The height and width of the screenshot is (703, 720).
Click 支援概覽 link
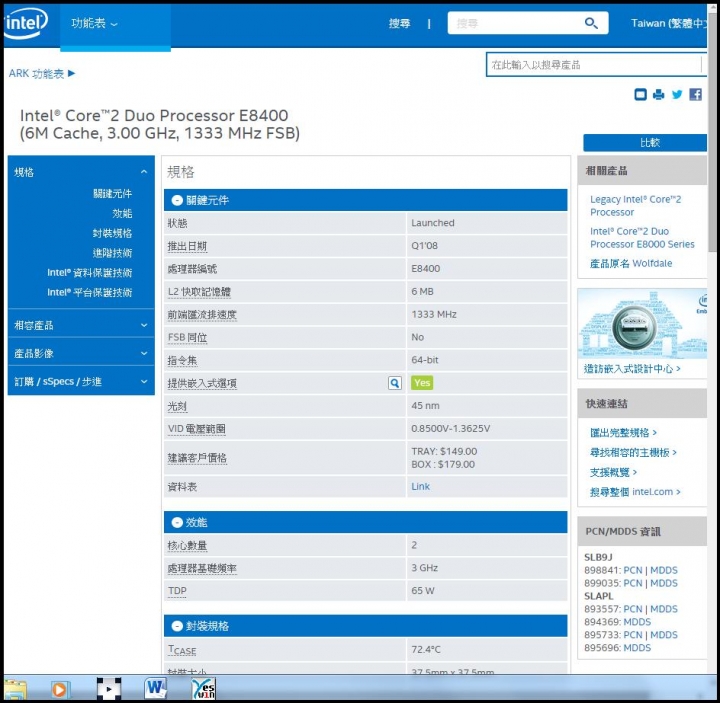613,472
